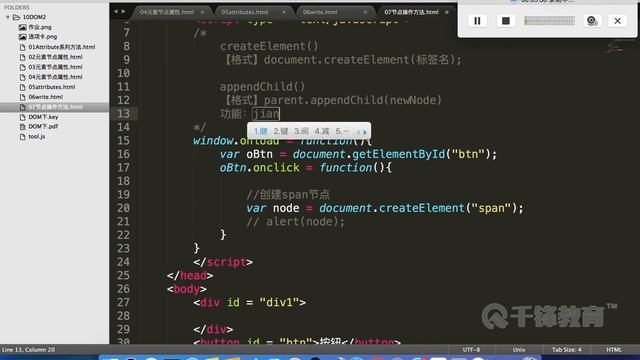The width and height of the screenshot is (640, 360).
Task: Click the file icon beside DOM下.pdf
Action: [22, 127]
